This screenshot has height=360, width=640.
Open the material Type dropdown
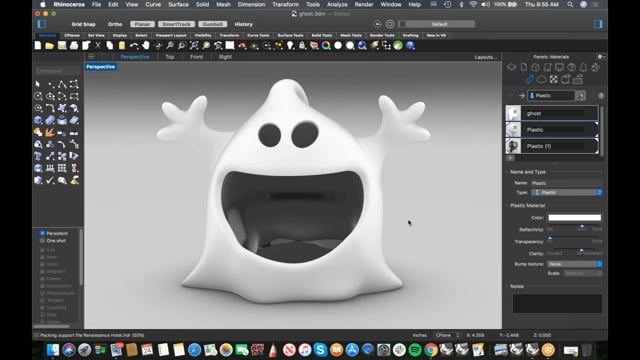pyautogui.click(x=567, y=192)
